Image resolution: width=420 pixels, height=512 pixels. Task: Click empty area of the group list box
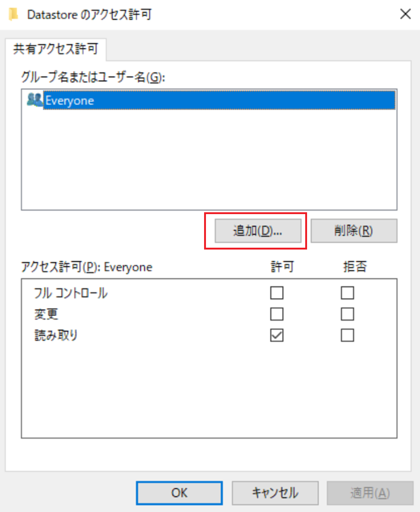tap(209, 159)
